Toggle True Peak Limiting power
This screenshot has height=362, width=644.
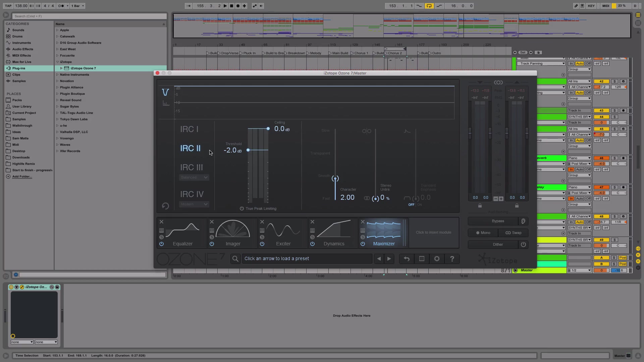click(242, 208)
